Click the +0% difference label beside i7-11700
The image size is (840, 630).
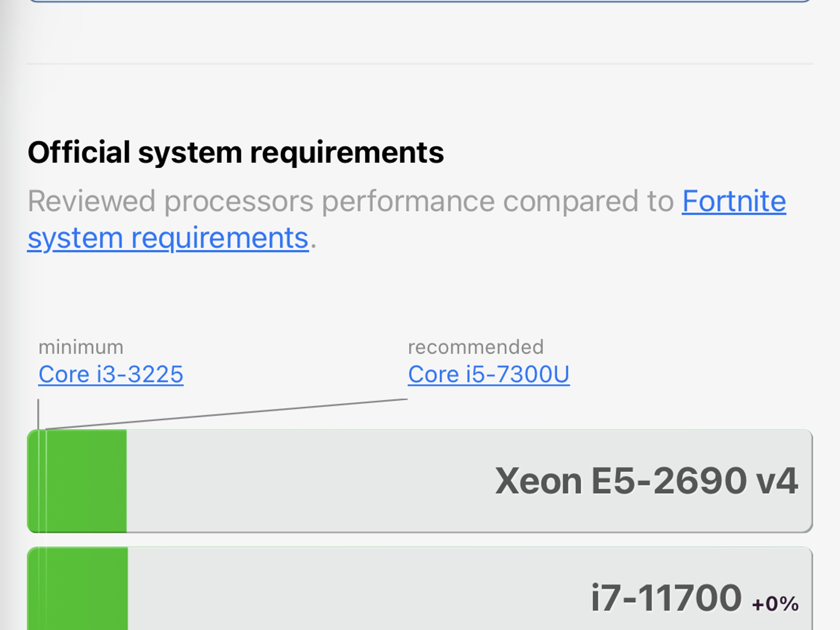tap(775, 604)
